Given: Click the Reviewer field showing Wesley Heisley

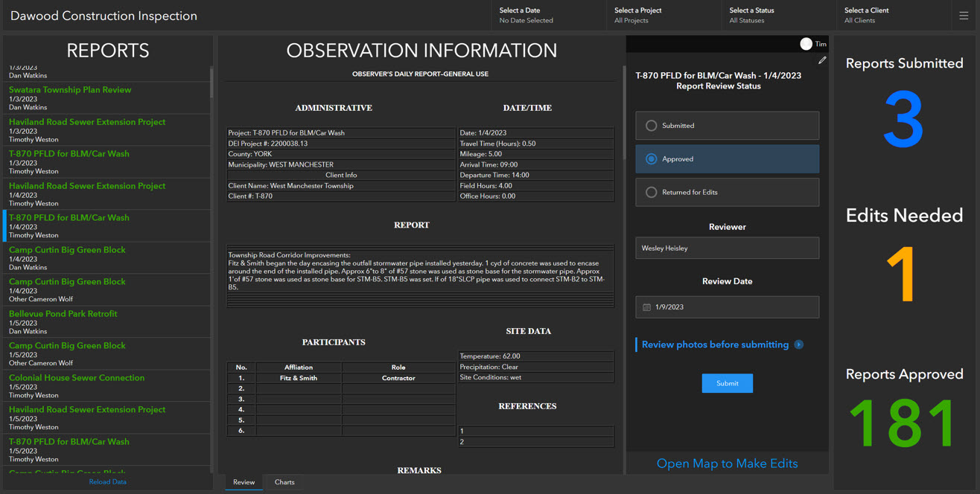Looking at the screenshot, I should click(x=727, y=248).
